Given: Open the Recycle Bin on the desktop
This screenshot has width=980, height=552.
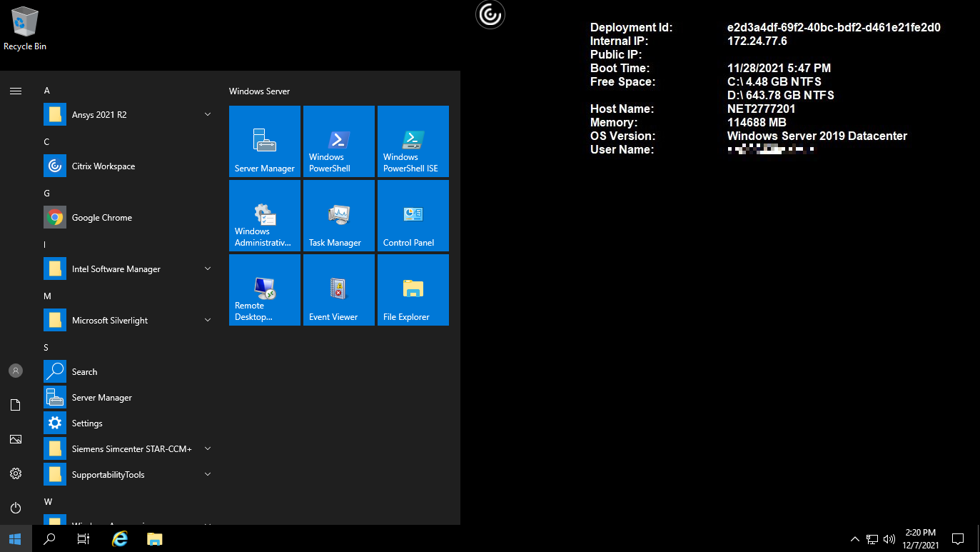Looking at the screenshot, I should pos(25,29).
